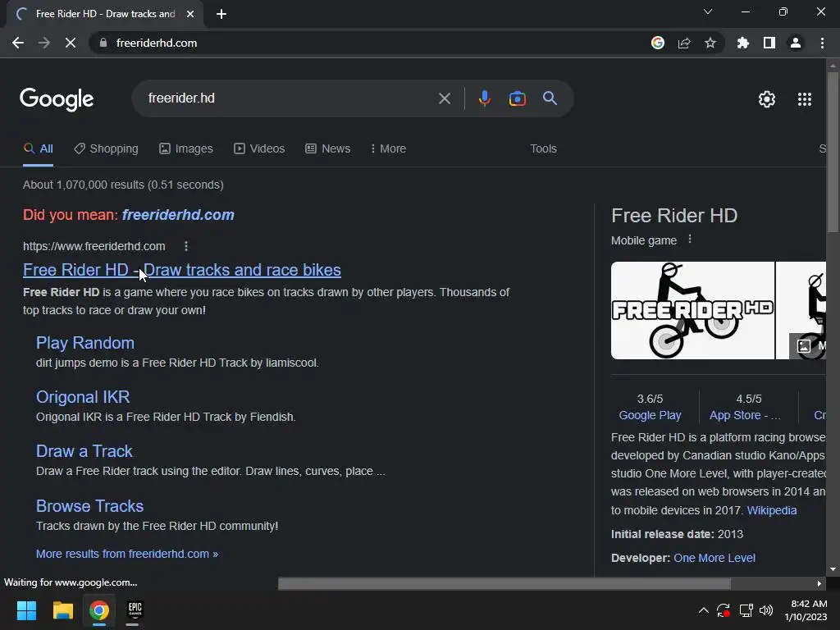Open the Chrome profile avatar
Viewport: 840px width, 630px height.
pyautogui.click(x=796, y=43)
